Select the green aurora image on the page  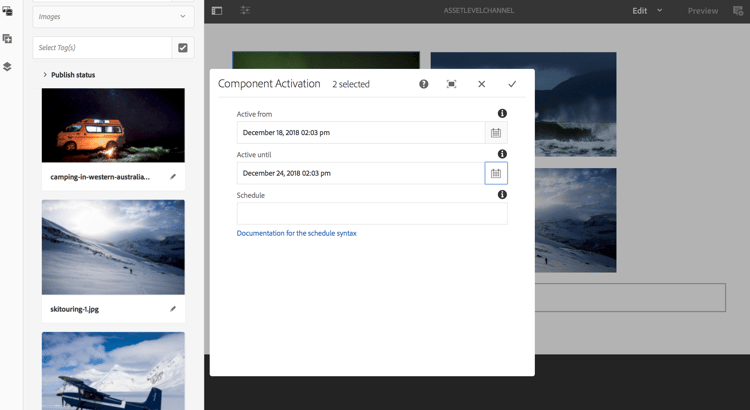(x=326, y=61)
